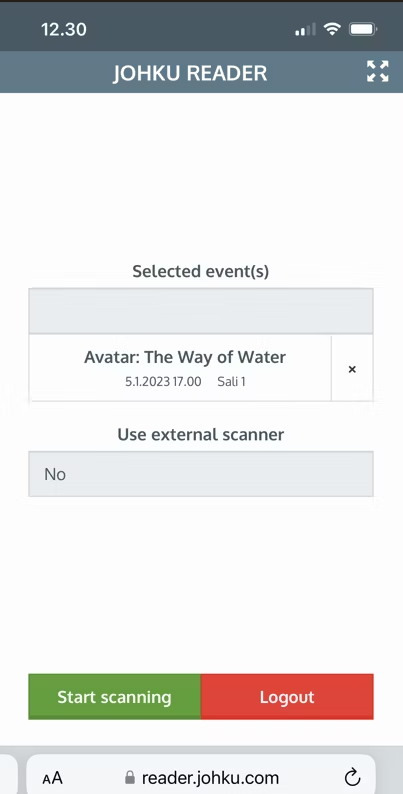Open text size options via the AA icon
This screenshot has height=794, width=403.
pos(52,778)
